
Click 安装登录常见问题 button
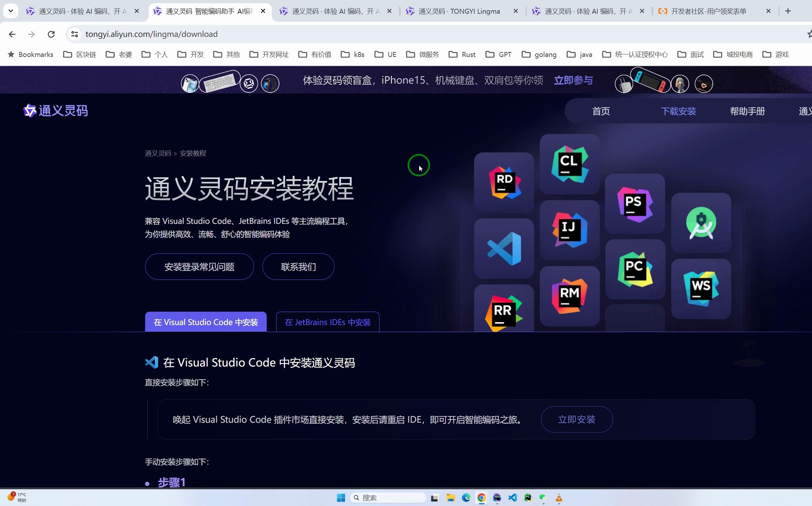(x=199, y=267)
